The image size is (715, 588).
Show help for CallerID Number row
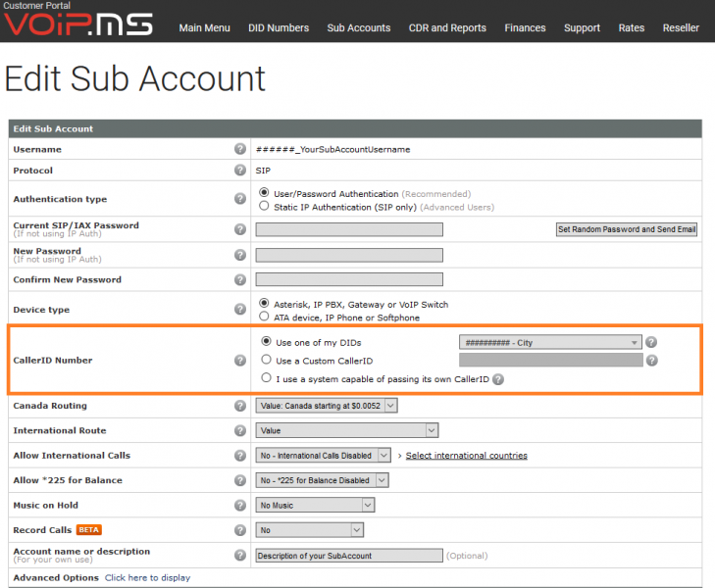(x=240, y=361)
